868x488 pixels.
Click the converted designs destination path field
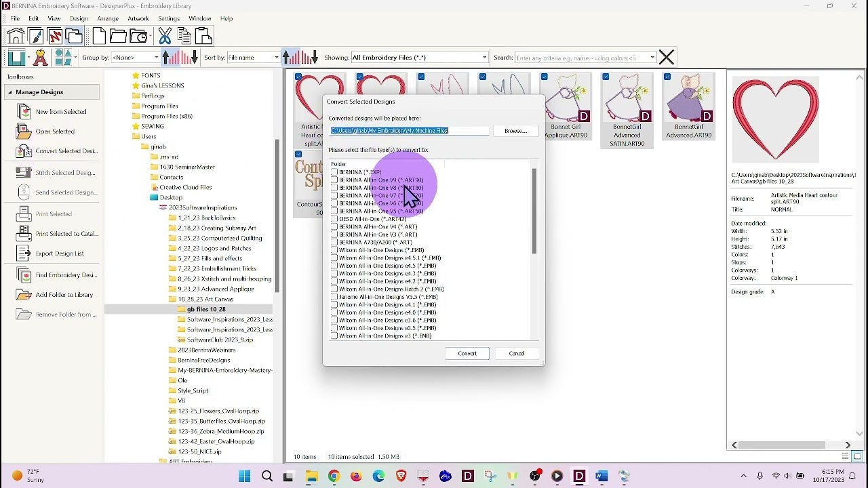pyautogui.click(x=409, y=131)
